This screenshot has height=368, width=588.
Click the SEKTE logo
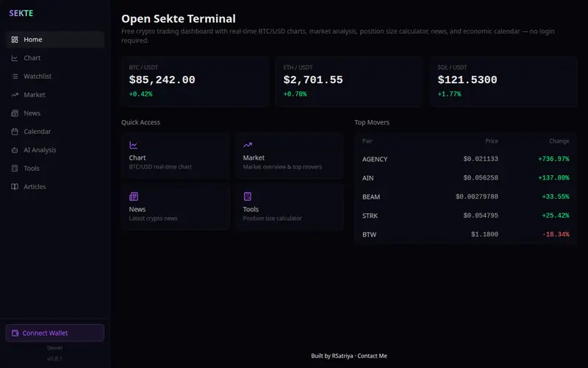tap(21, 13)
